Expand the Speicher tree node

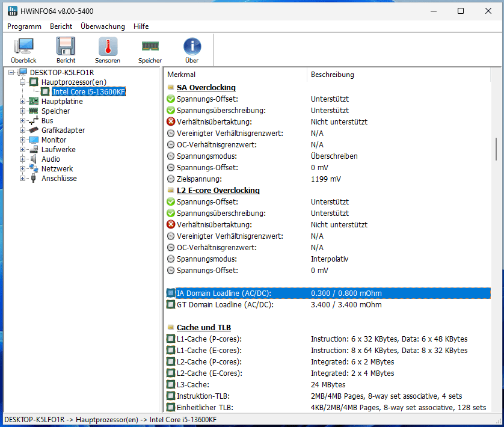click(x=22, y=111)
